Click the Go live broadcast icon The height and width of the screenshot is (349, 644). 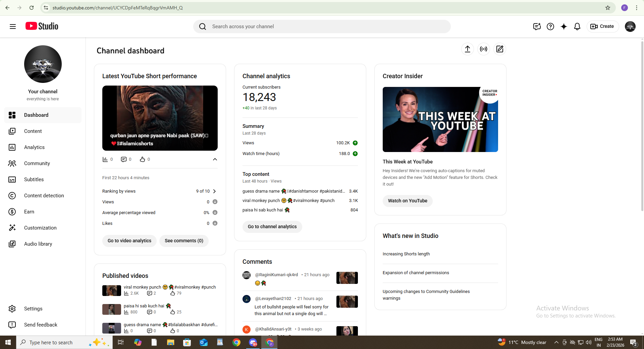(483, 49)
